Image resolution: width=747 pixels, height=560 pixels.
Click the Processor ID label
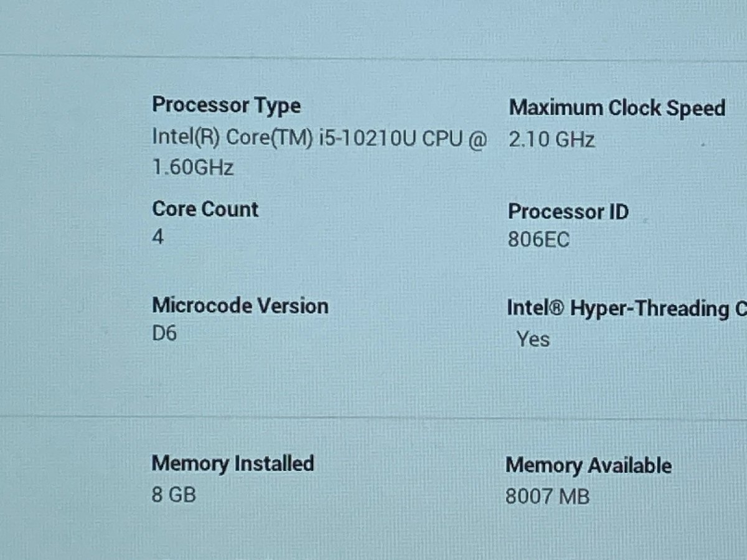tap(568, 212)
